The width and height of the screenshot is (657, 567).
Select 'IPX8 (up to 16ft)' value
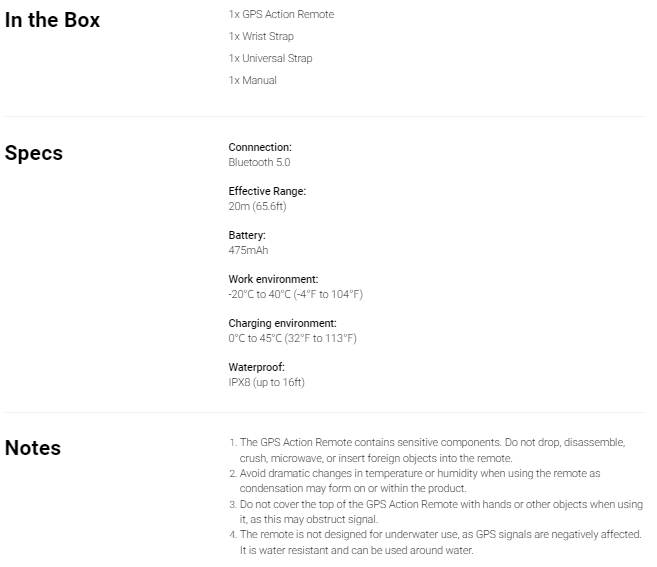coord(266,382)
